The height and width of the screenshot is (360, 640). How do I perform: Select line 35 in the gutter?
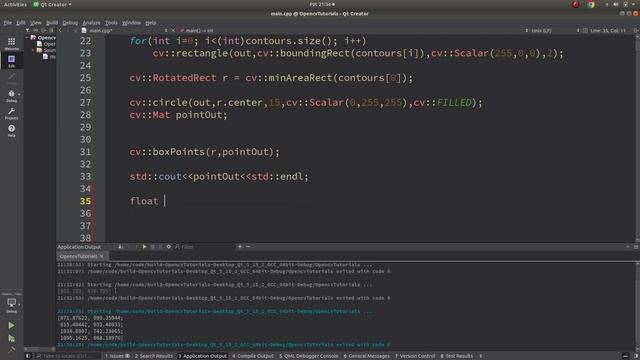[85, 201]
